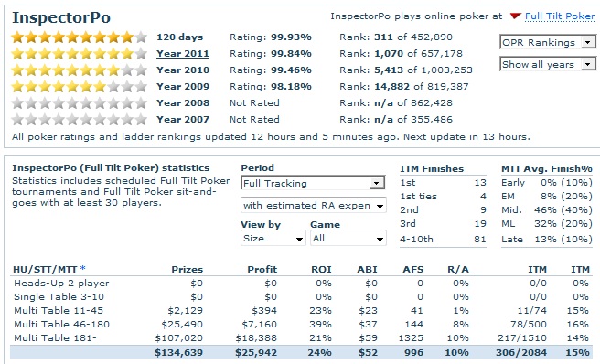
Task: Click the Multi Table 46-180 row label
Action: pos(61,325)
